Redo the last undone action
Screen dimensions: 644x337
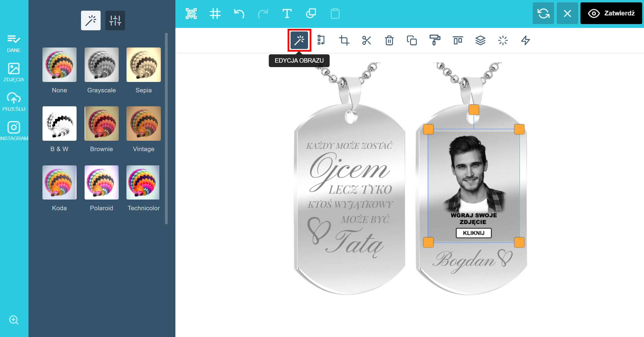pos(263,14)
